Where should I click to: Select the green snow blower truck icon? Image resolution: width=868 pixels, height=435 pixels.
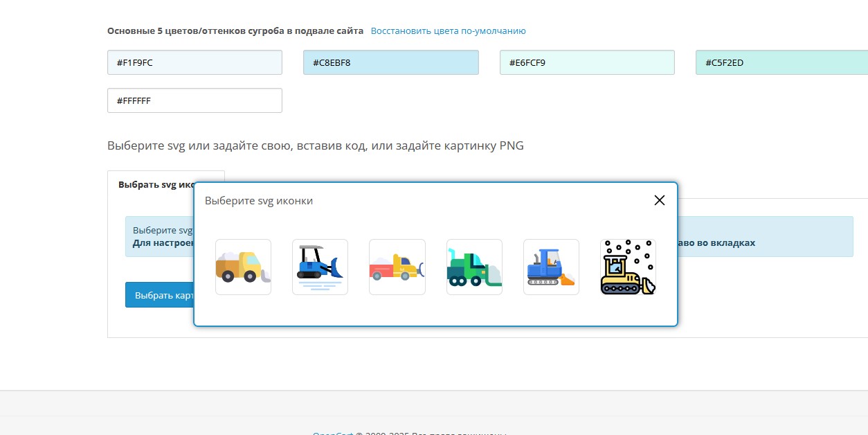point(474,267)
